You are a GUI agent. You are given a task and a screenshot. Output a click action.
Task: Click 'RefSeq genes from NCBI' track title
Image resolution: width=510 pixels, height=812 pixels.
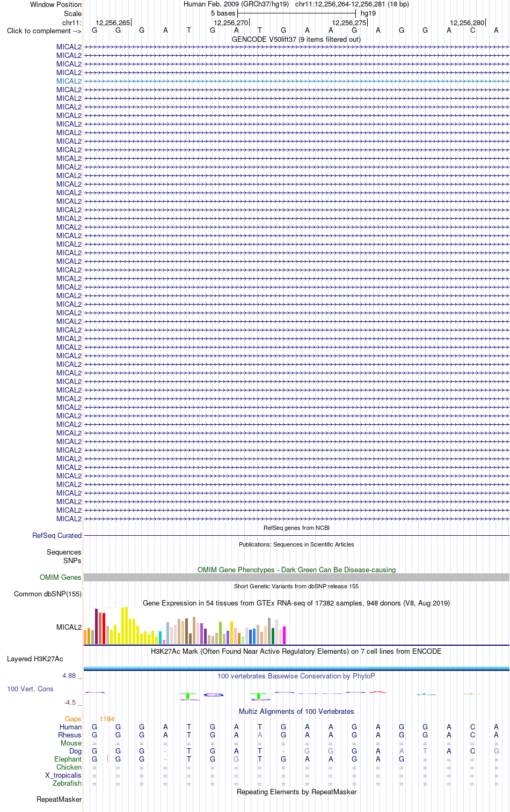point(296,528)
